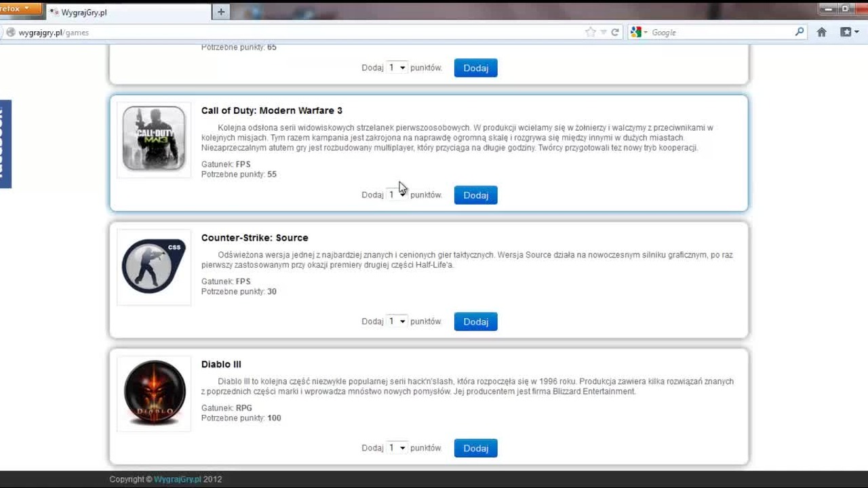Image resolution: width=868 pixels, height=488 pixels.
Task: Open the Firefox menu button
Action: click(x=20, y=9)
